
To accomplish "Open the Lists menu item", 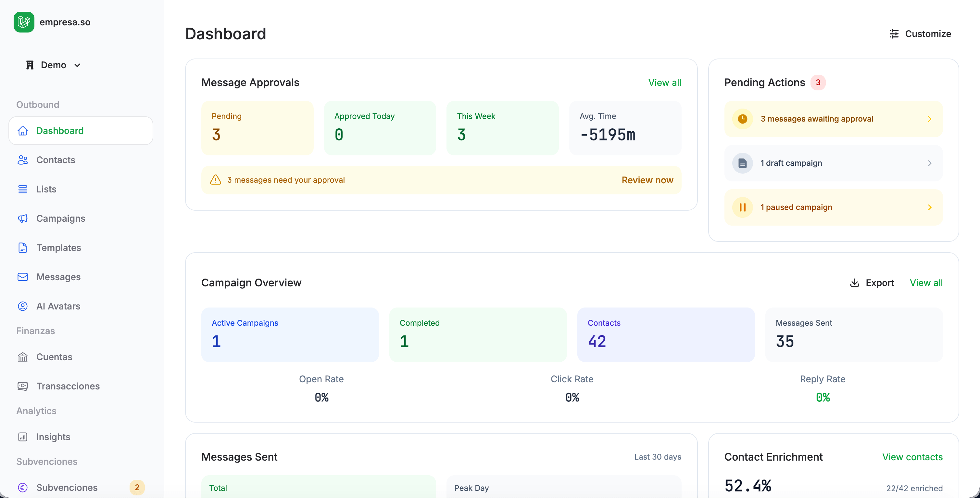I will 46,189.
